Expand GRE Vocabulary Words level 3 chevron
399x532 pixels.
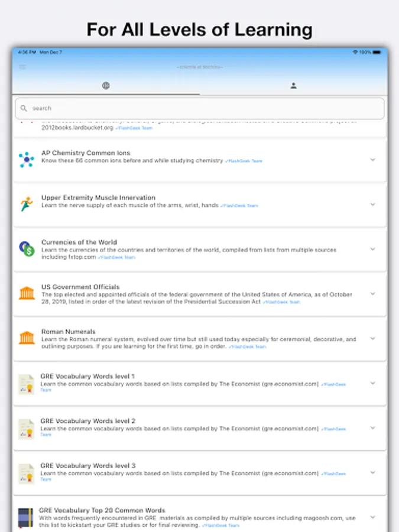click(x=372, y=473)
